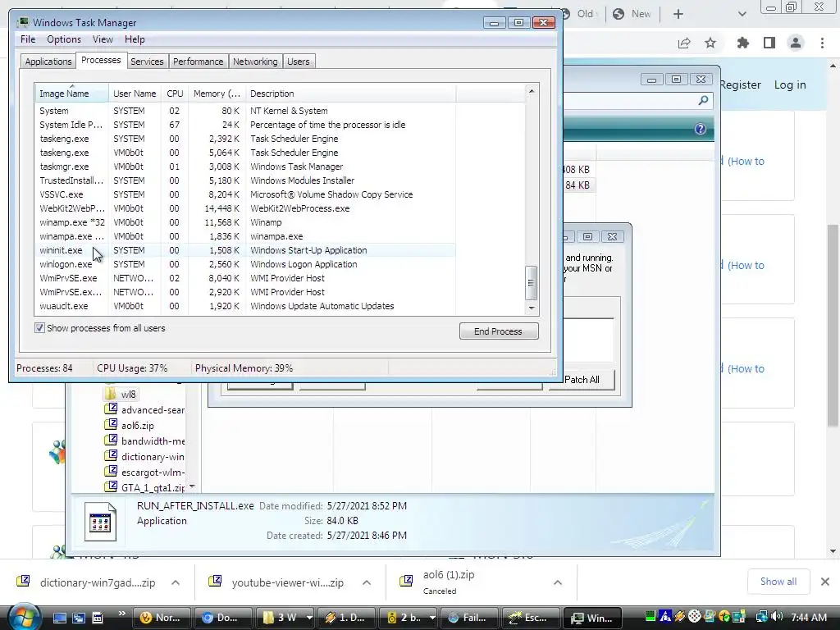Click the process list scroll up arrow
The height and width of the screenshot is (630, 840).
(x=532, y=91)
